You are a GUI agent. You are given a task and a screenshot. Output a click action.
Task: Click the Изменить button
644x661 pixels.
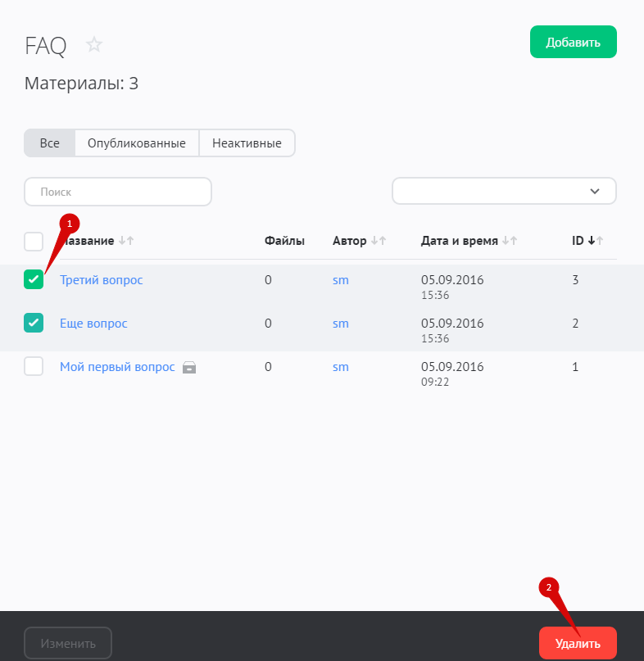tap(68, 644)
